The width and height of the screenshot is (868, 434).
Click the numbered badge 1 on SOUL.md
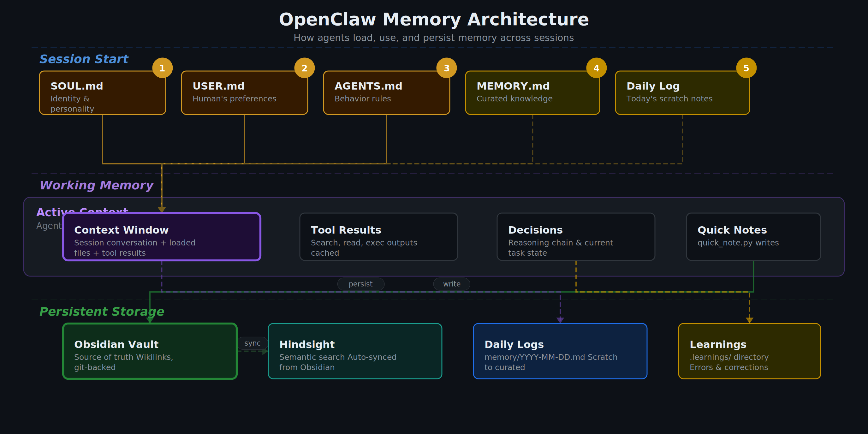click(162, 68)
